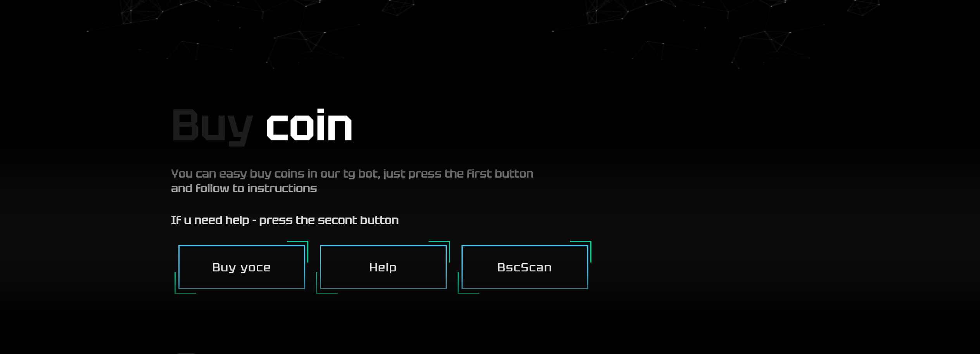Click the polygon cluster at far top right
This screenshot has width=980, height=354.
(864, 8)
